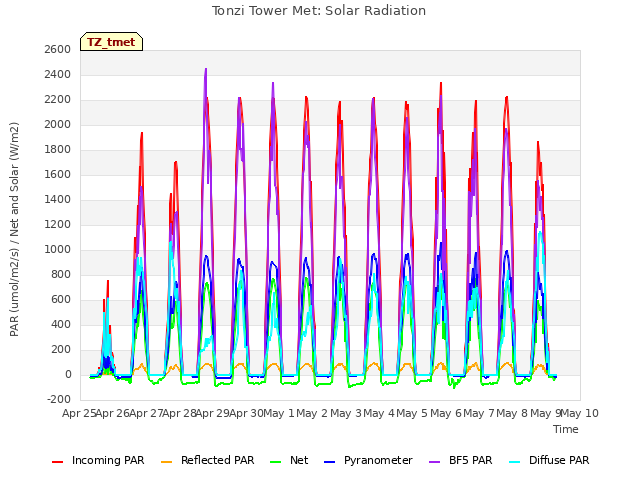Image resolution: width=640 pixels, height=480 pixels.
Task: Click the blue Pyranometer legend swatch
Action: [x=329, y=461]
